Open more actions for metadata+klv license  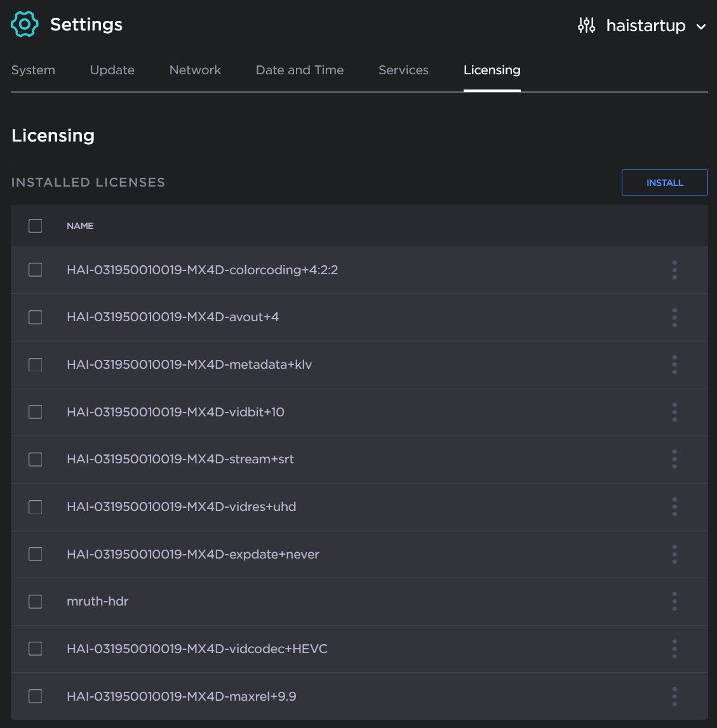coord(674,364)
